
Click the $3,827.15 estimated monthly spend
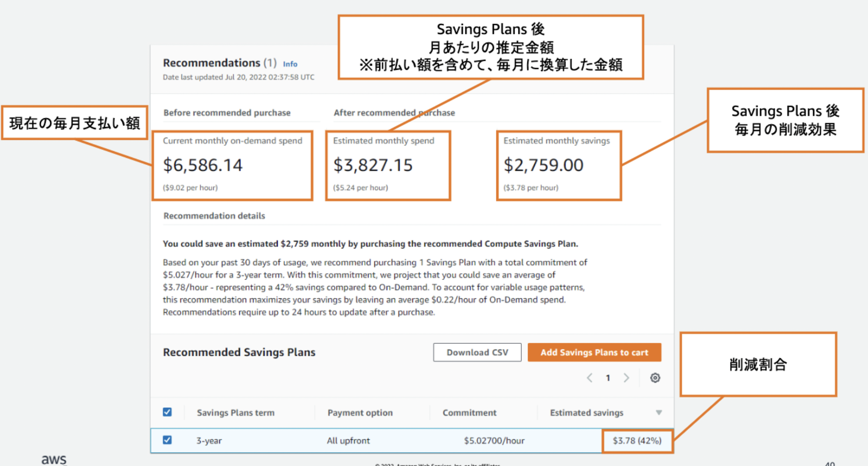(x=373, y=165)
